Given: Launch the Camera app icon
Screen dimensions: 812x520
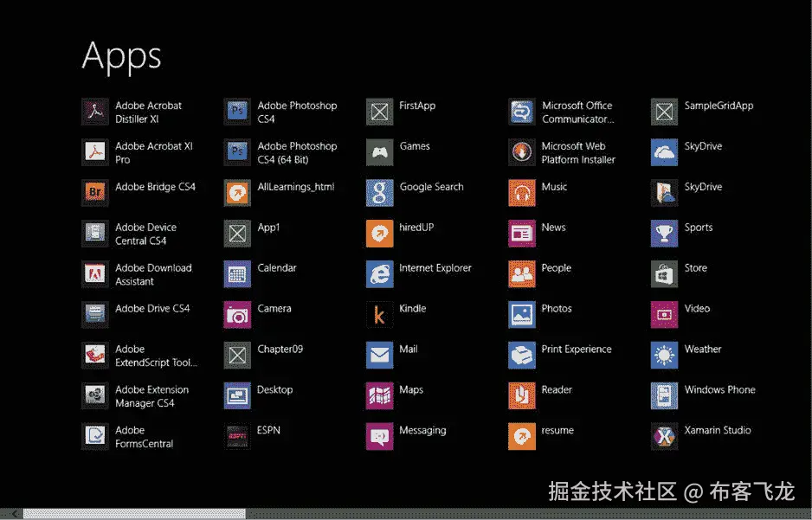Looking at the screenshot, I should [237, 315].
